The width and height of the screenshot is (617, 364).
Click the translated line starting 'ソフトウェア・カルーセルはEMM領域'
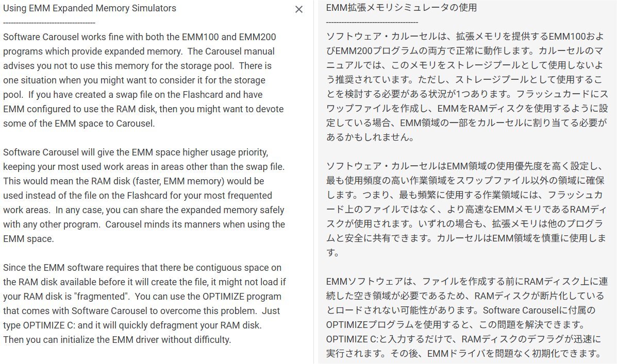[465, 166]
